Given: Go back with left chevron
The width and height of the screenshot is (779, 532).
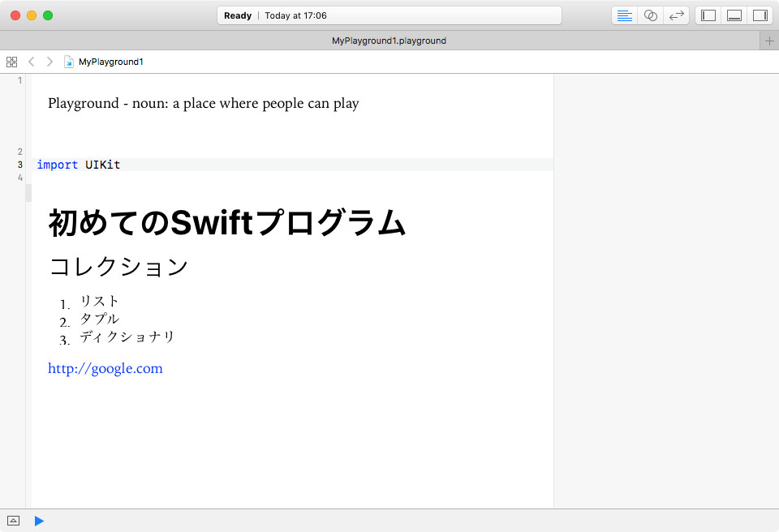Looking at the screenshot, I should coord(32,62).
